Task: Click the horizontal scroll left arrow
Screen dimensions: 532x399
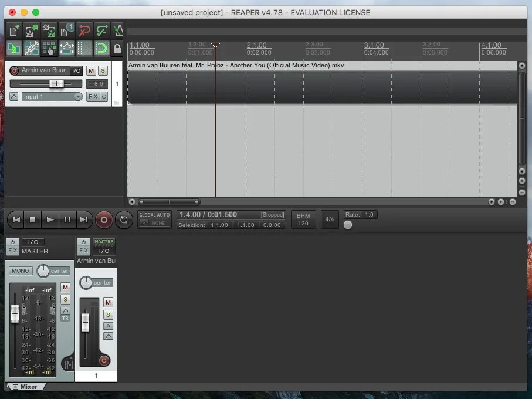Action: [x=132, y=202]
